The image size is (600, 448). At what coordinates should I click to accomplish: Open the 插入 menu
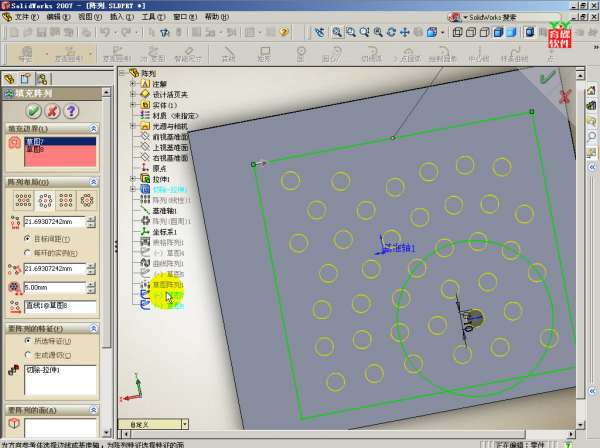(118, 17)
